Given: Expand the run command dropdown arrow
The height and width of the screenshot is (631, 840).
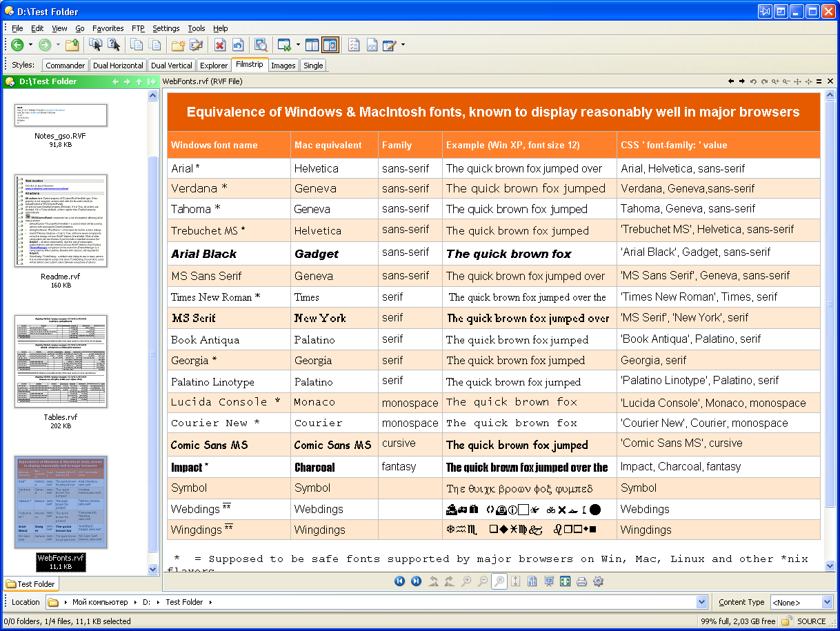Looking at the screenshot, I should tap(298, 45).
